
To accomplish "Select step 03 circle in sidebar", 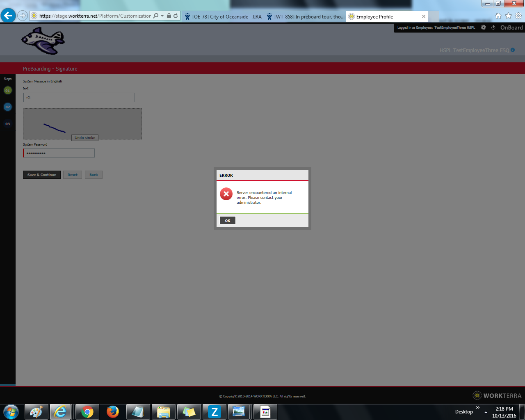I will pyautogui.click(x=8, y=124).
